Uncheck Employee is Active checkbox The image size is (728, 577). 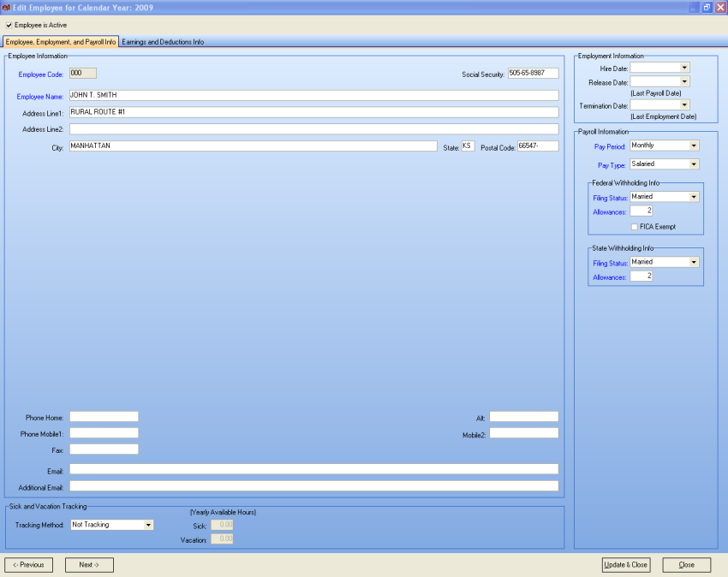coord(9,25)
